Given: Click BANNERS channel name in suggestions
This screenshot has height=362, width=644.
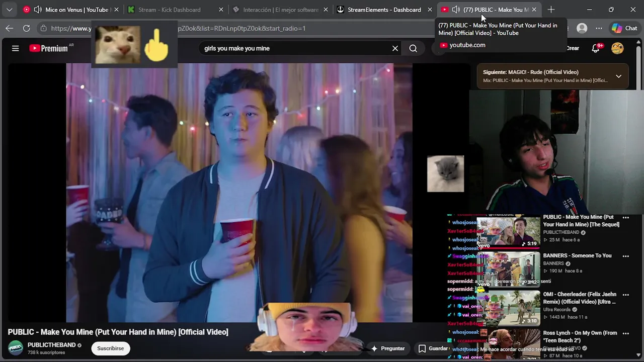Looking at the screenshot, I should coord(553,263).
